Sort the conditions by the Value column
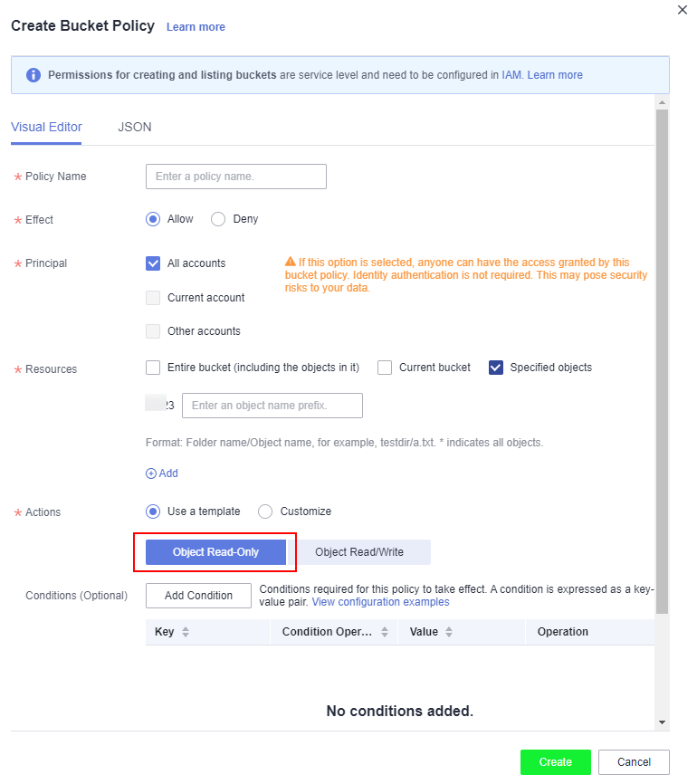The image size is (697, 784). (449, 632)
